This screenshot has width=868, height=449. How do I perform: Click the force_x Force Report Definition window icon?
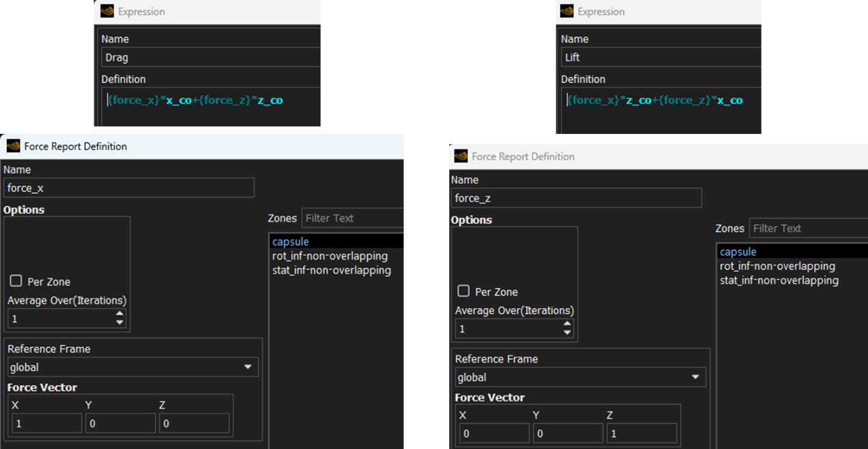(x=12, y=146)
